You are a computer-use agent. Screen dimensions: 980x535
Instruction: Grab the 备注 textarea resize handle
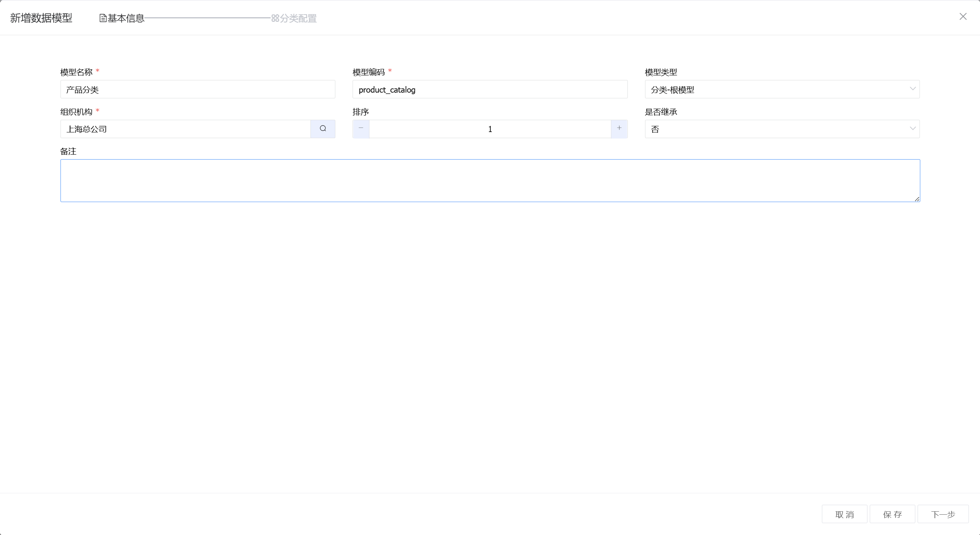(x=917, y=199)
